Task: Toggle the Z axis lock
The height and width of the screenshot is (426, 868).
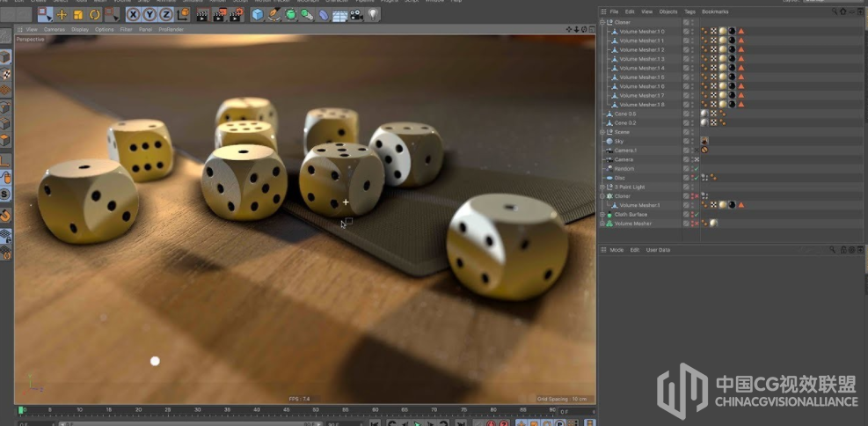Action: pyautogui.click(x=166, y=15)
